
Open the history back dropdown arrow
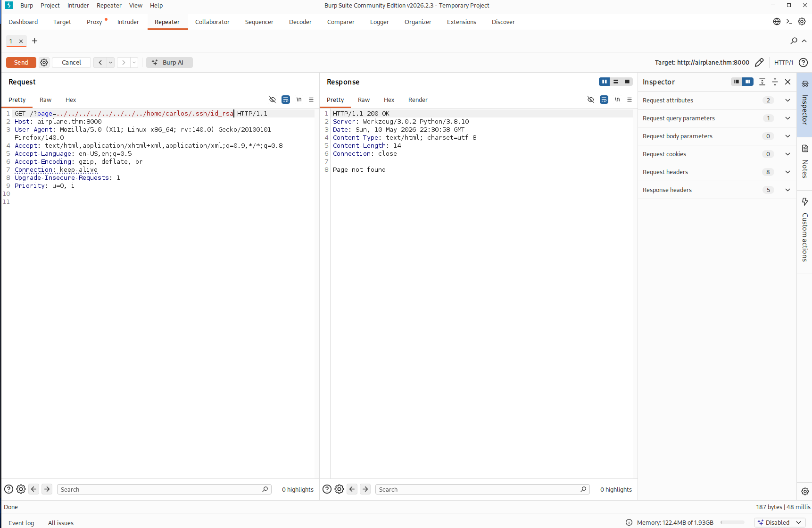pos(111,62)
